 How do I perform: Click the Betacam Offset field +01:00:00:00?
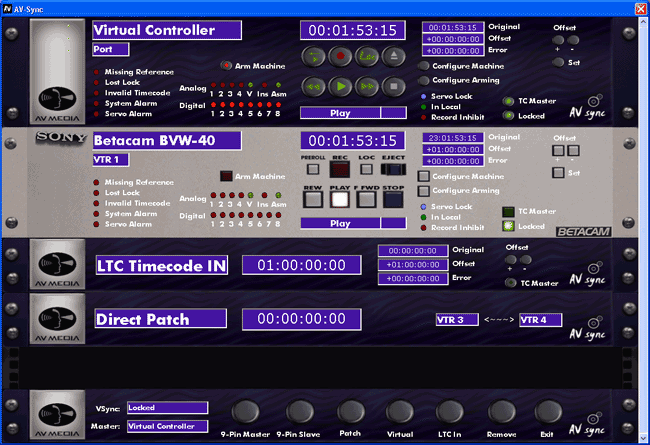point(453,149)
